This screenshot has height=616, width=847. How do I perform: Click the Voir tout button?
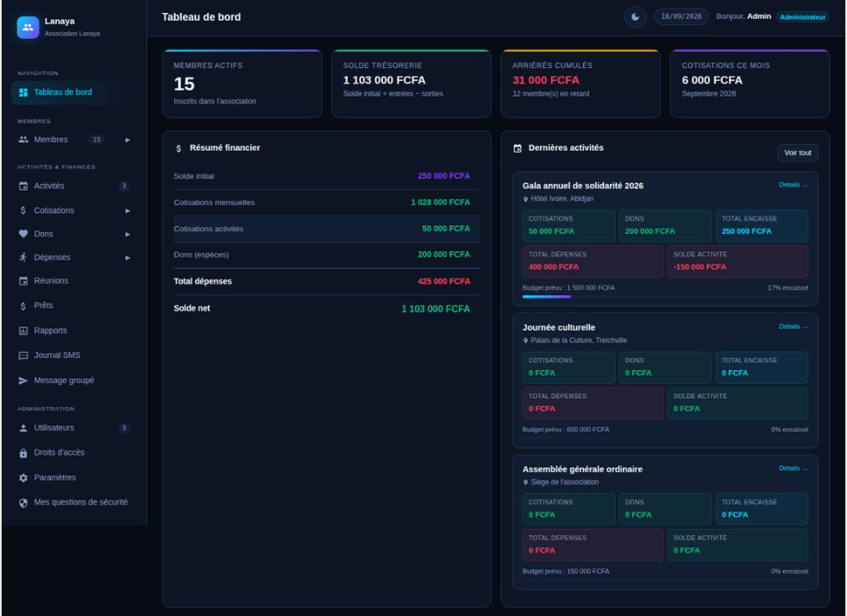click(x=797, y=153)
